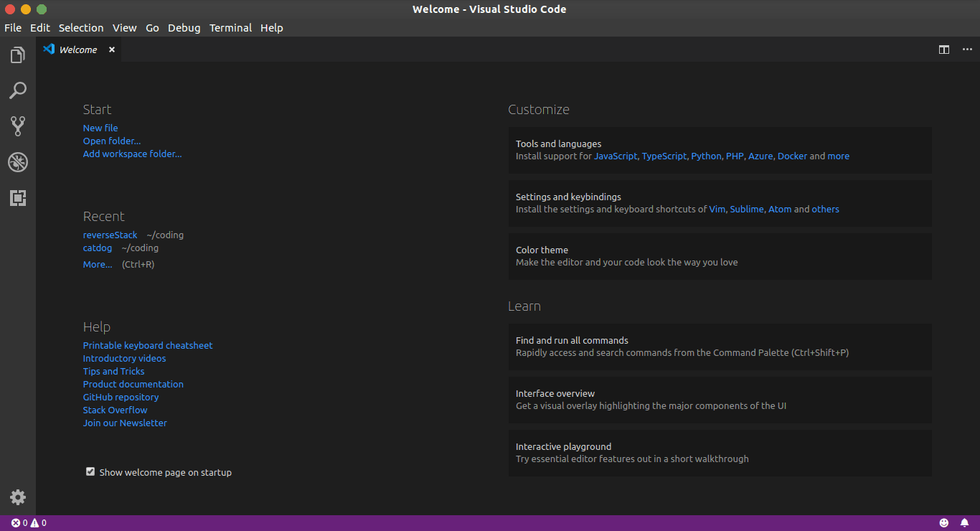Click the ~/coding path beside reverseStack

[x=165, y=235]
